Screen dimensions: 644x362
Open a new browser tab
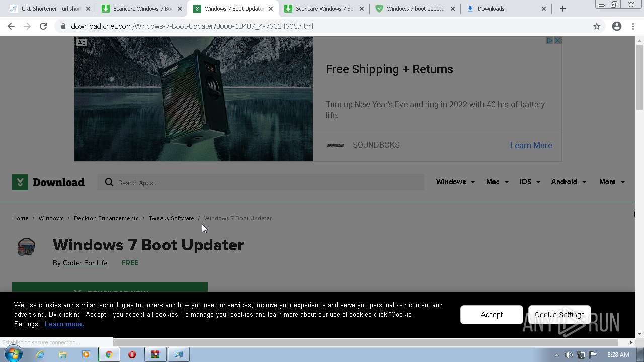point(563,9)
